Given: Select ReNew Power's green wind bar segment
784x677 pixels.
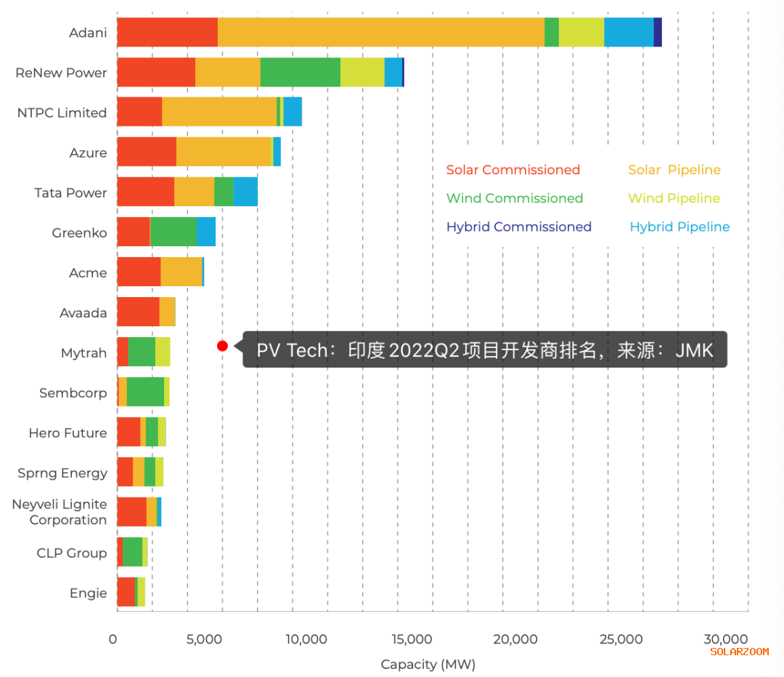Looking at the screenshot, I should click(x=300, y=73).
